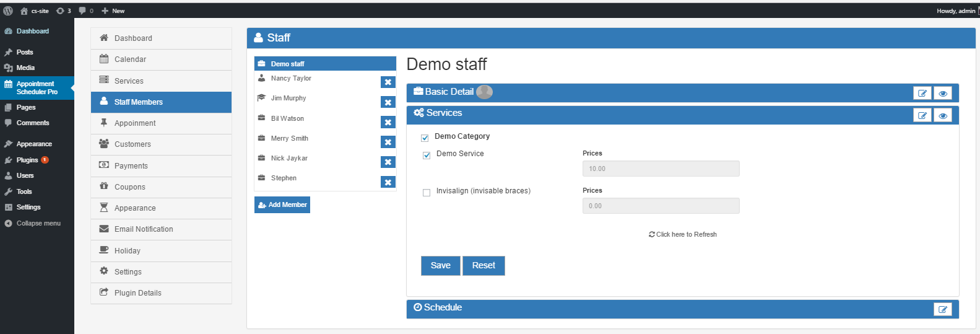Remove Jim Murphy using the X icon
The height and width of the screenshot is (334, 980).
click(x=388, y=103)
